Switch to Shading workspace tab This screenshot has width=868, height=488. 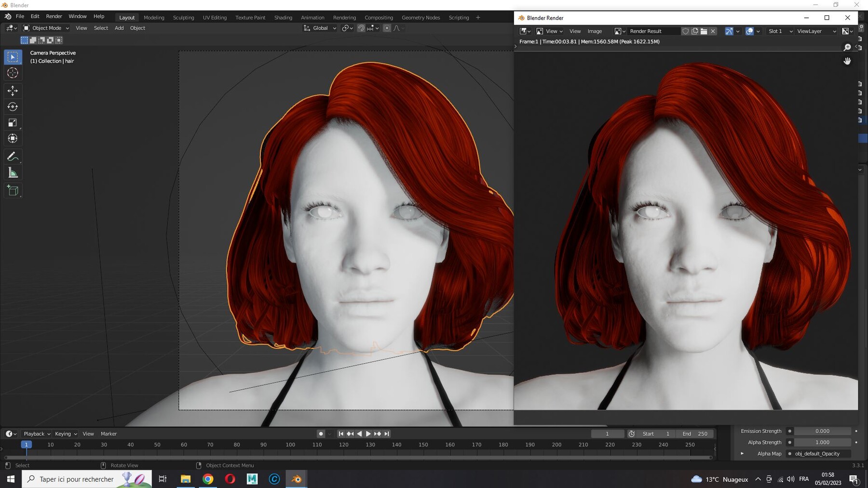click(x=283, y=17)
